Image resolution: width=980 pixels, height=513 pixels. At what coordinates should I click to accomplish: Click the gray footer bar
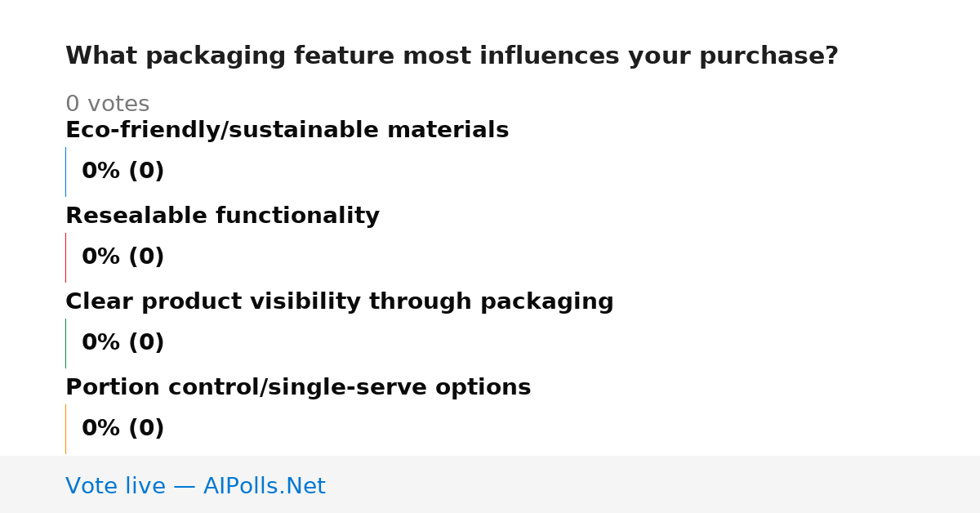[x=490, y=484]
